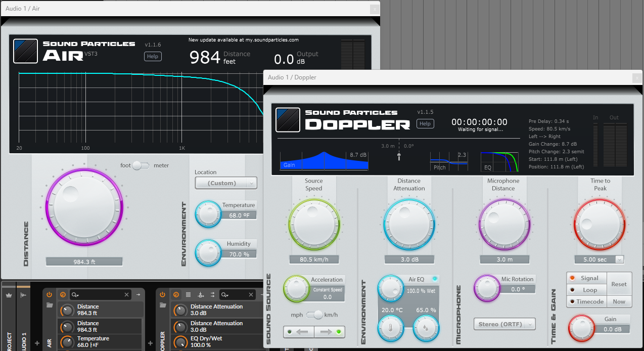The height and width of the screenshot is (351, 644).
Task: Add a device between AIR and DOPPLER
Action: (x=150, y=343)
